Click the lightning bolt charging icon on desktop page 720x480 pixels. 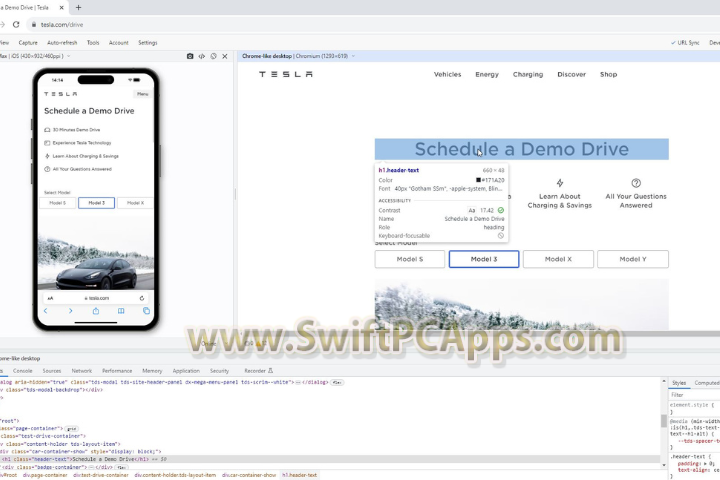tap(560, 183)
